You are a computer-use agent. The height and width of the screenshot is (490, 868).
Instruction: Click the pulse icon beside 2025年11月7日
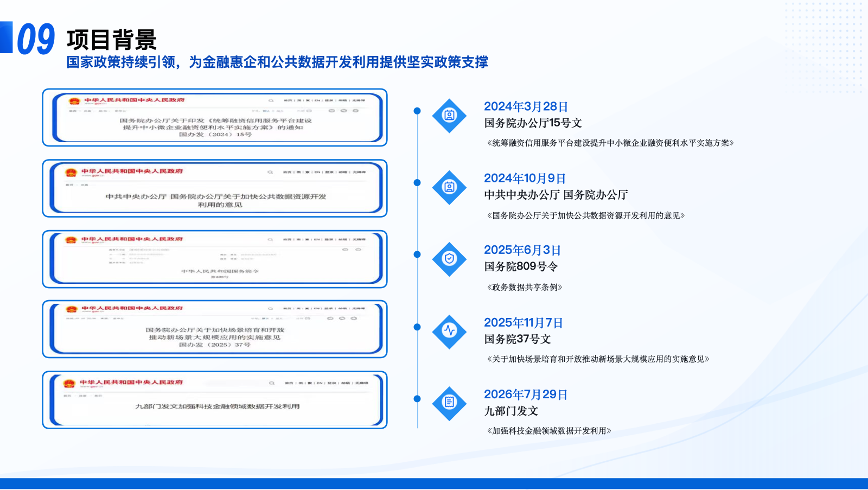[449, 330]
